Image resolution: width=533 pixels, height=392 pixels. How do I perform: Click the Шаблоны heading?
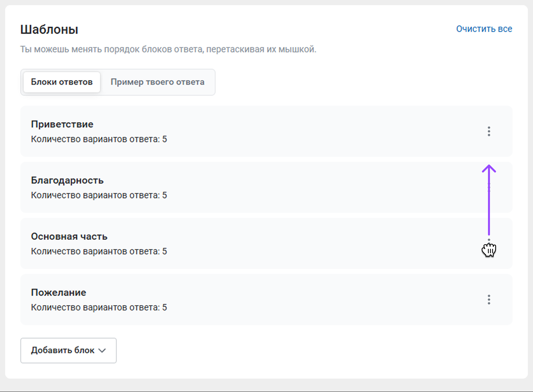coord(49,30)
